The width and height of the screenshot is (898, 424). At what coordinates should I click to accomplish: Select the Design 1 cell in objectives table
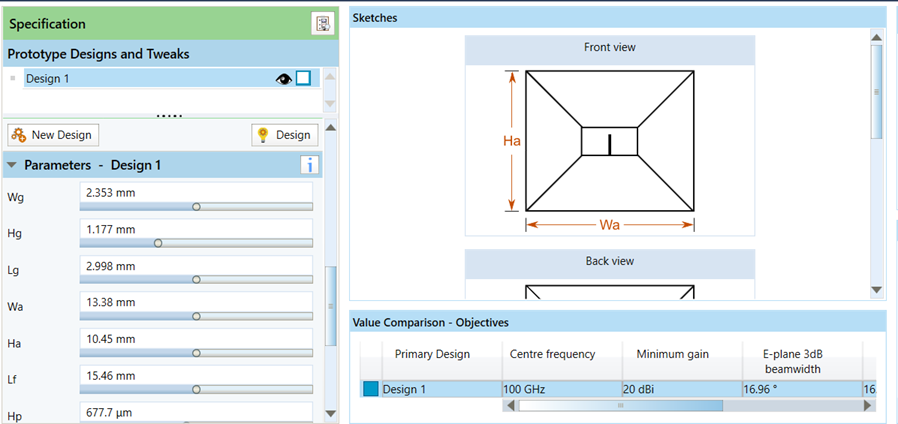(x=442, y=389)
